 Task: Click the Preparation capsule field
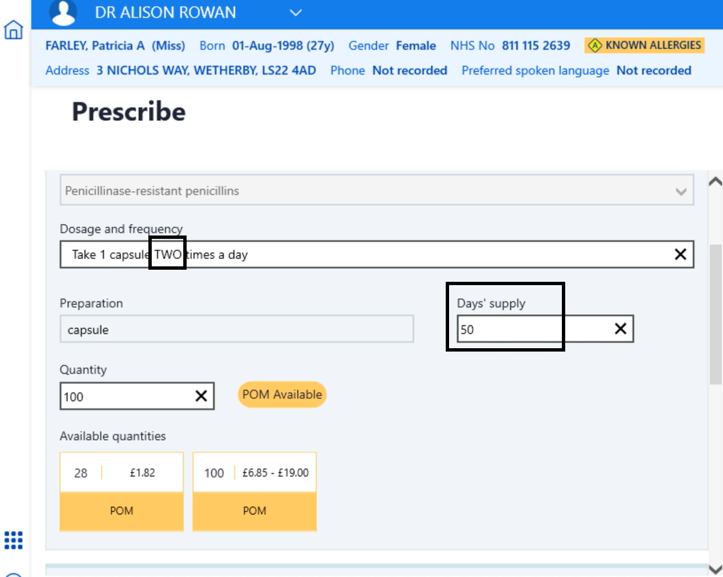237,329
